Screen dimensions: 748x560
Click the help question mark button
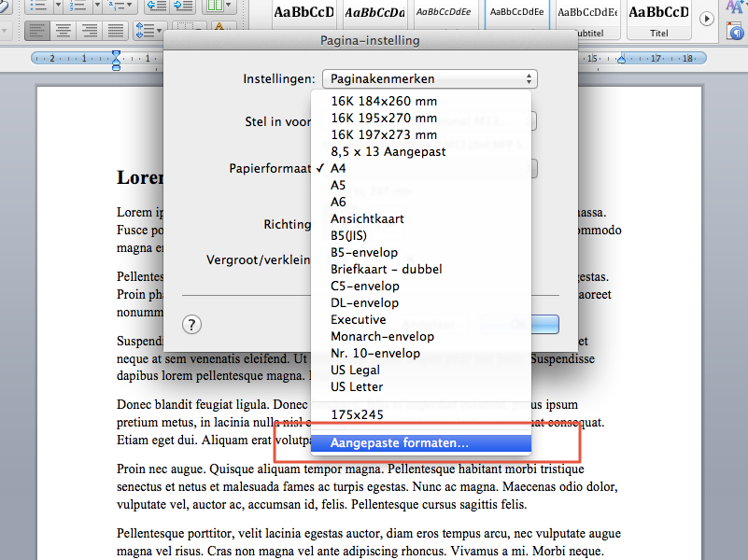[x=191, y=325]
